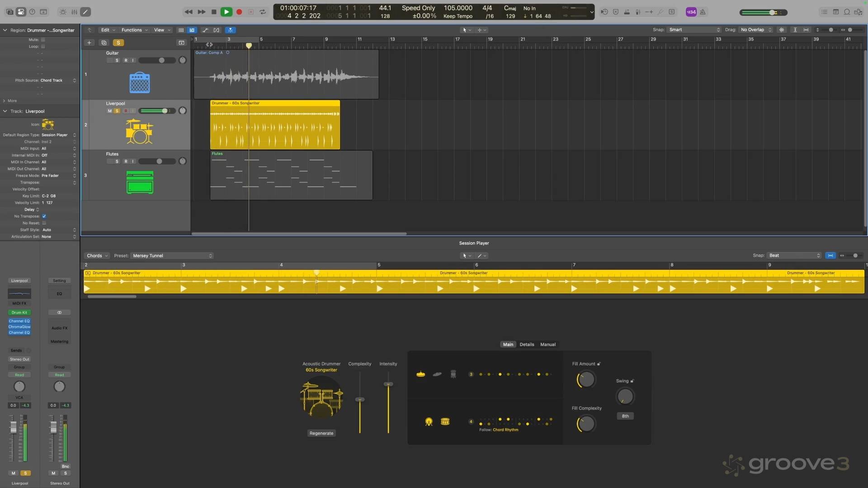Viewport: 868px width, 488px height.
Task: Toggle the No Transpose checkbox
Action: 44,216
